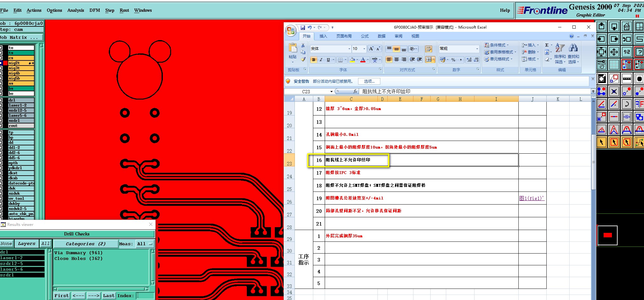Click the Cut scissors icon in Excel
This screenshot has height=300, width=644.
click(303, 45)
